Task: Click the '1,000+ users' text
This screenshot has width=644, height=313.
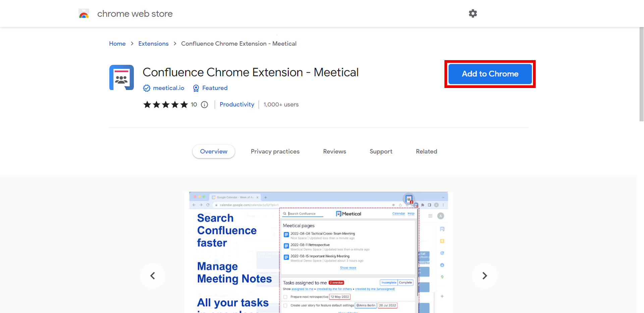Action: (281, 104)
